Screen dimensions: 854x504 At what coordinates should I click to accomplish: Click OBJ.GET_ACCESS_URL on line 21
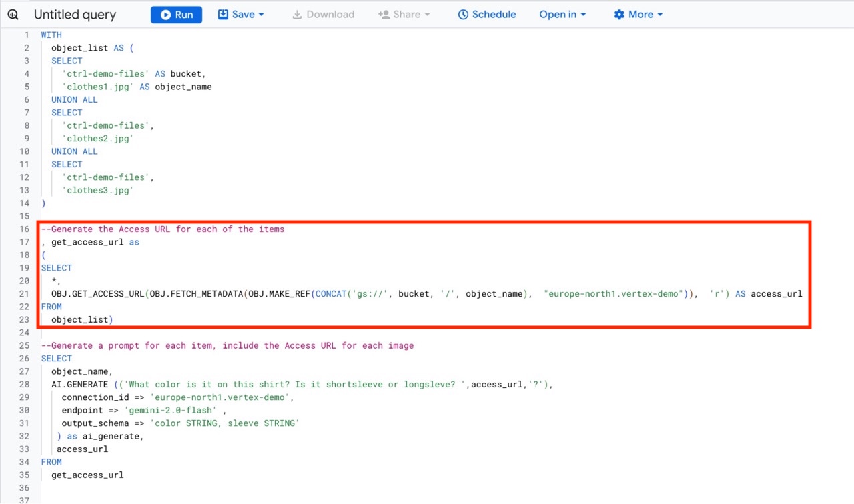[x=98, y=294]
